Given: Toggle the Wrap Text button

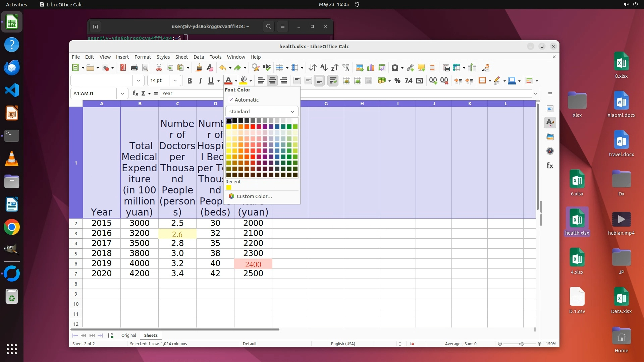Looking at the screenshot, I should pos(333,80).
